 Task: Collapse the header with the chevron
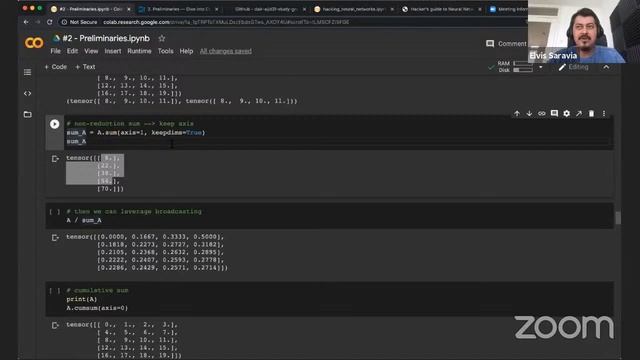[x=607, y=67]
